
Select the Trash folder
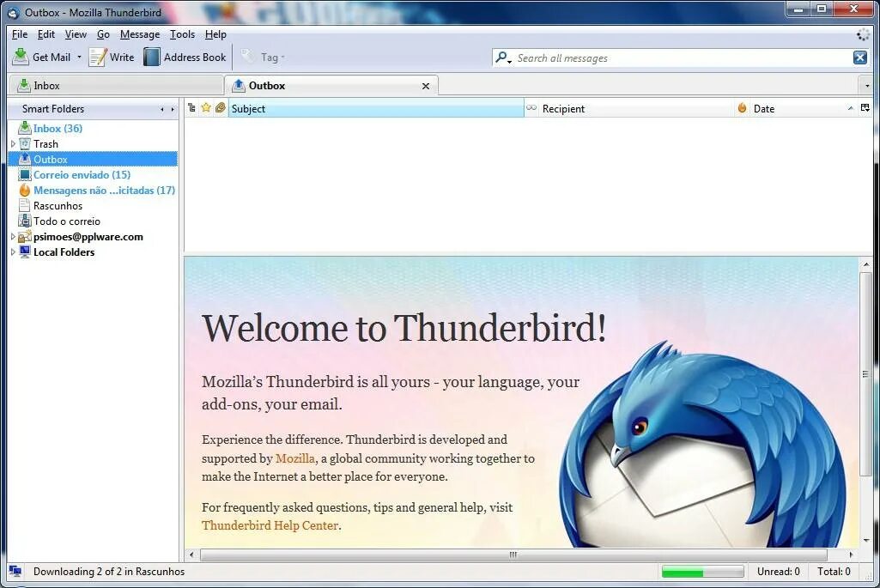pos(46,144)
